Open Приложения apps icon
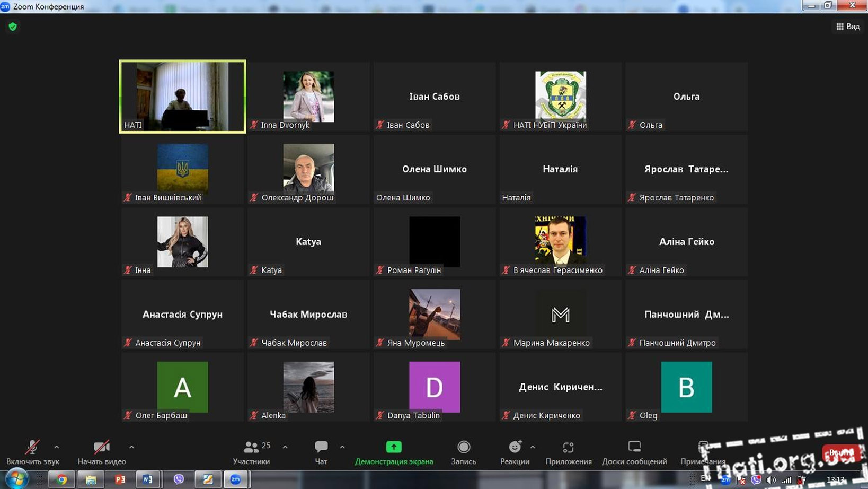868x489 pixels. point(568,448)
